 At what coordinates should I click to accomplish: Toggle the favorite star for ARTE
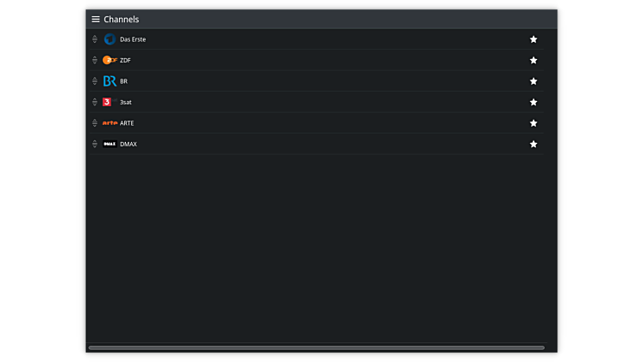(534, 123)
